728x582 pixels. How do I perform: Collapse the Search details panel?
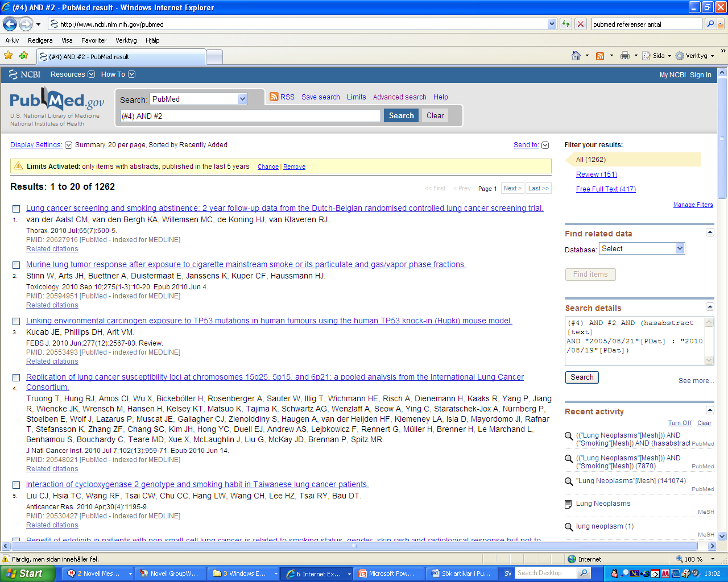pyautogui.click(x=710, y=306)
